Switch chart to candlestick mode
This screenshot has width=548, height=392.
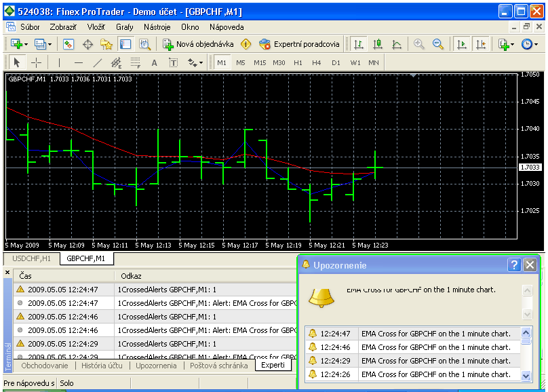pos(378,44)
